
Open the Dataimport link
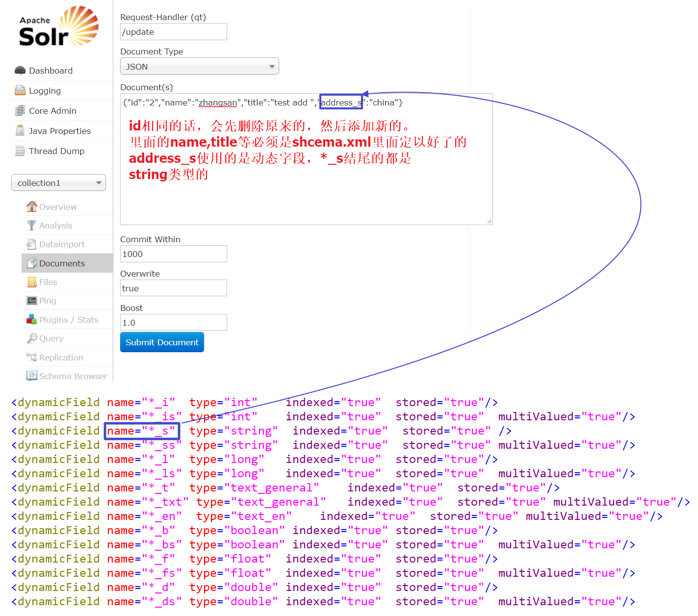click(x=62, y=244)
